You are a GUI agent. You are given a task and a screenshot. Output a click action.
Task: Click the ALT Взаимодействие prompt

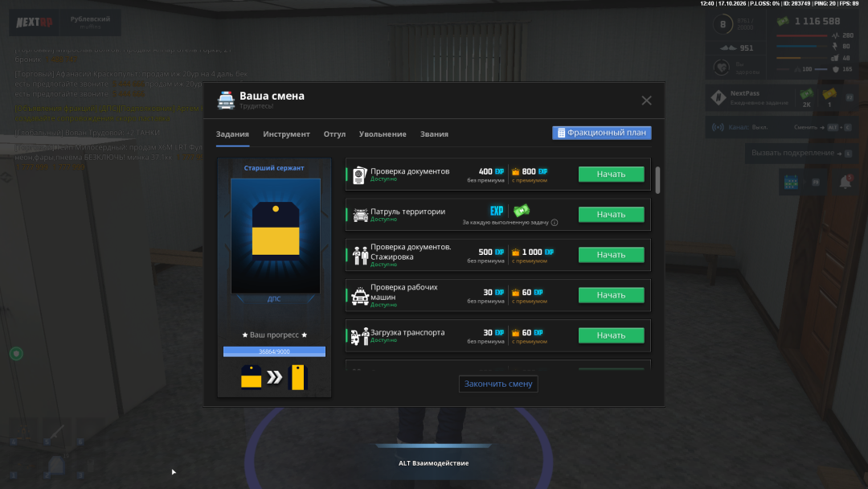point(433,463)
